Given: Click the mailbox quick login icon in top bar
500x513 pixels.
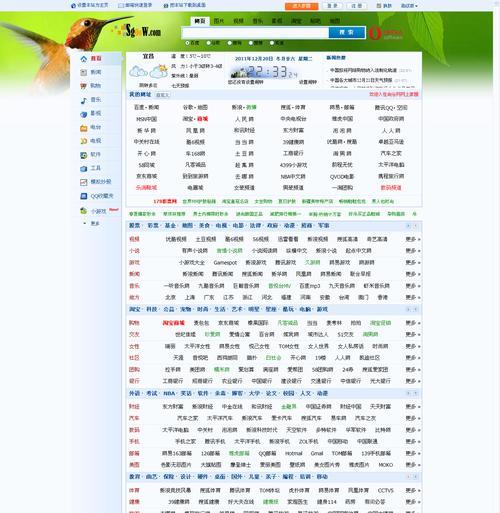Looking at the screenshot, I should click(121, 5).
